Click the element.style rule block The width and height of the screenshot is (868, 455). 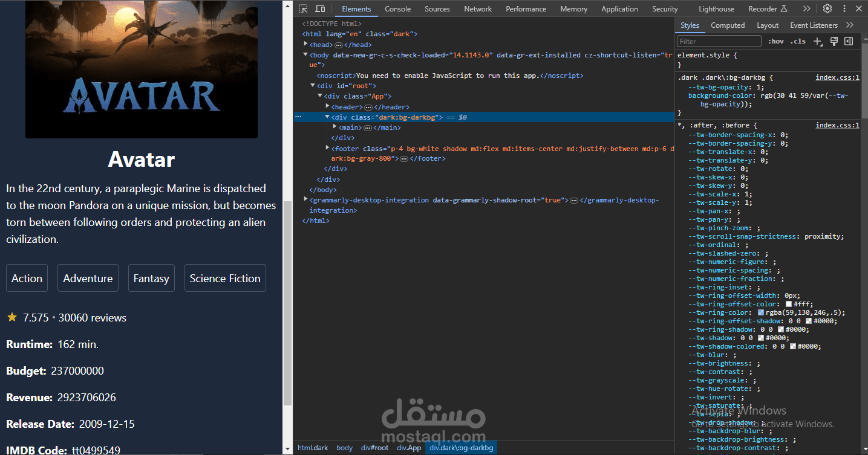tap(768, 60)
